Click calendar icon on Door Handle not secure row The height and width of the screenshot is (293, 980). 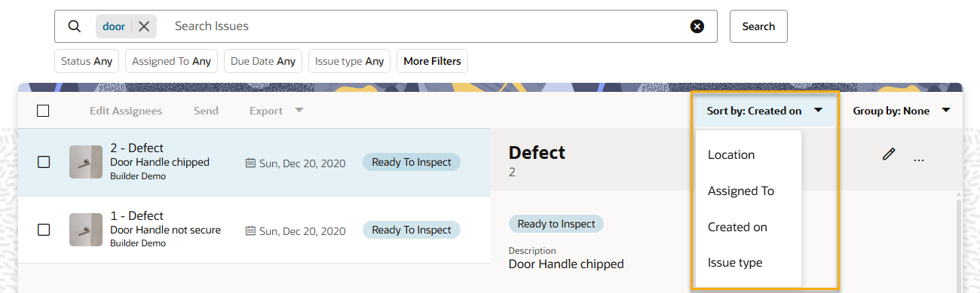point(251,231)
